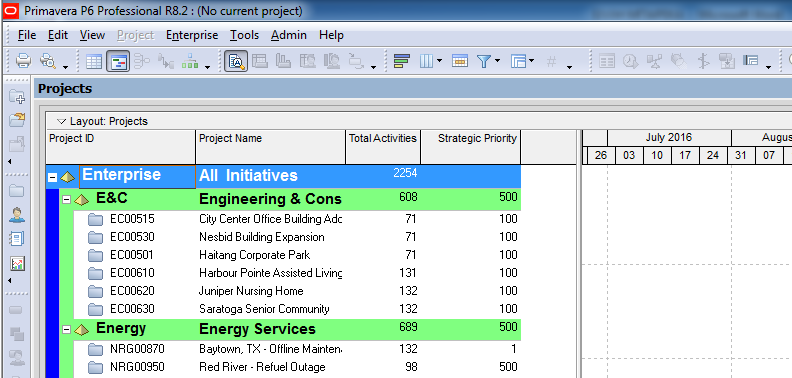Click the Open Project sidebar icon
Viewport: 792px width, 378px height.
(17, 120)
